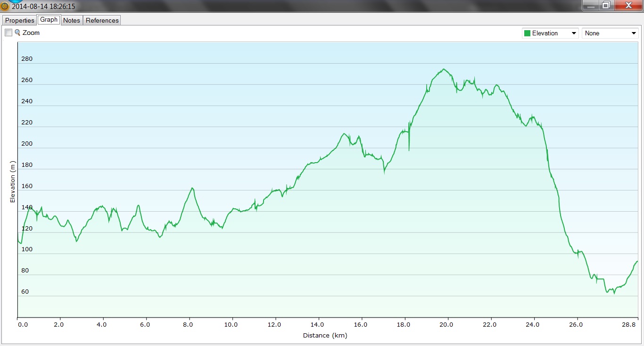Go to the References tab
644x346 pixels.
102,20
